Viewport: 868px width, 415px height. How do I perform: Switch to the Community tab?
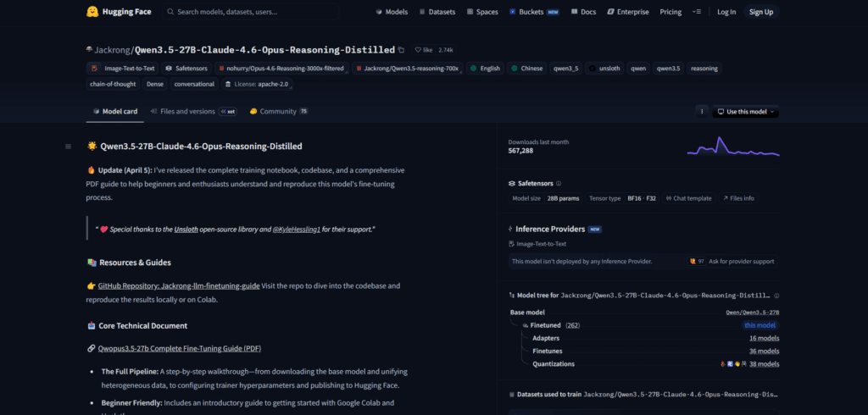[x=278, y=111]
